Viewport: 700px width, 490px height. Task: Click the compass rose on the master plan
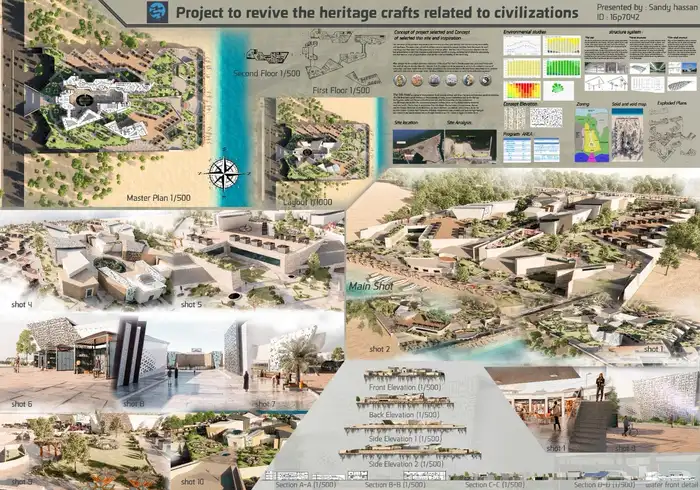pyautogui.click(x=224, y=174)
